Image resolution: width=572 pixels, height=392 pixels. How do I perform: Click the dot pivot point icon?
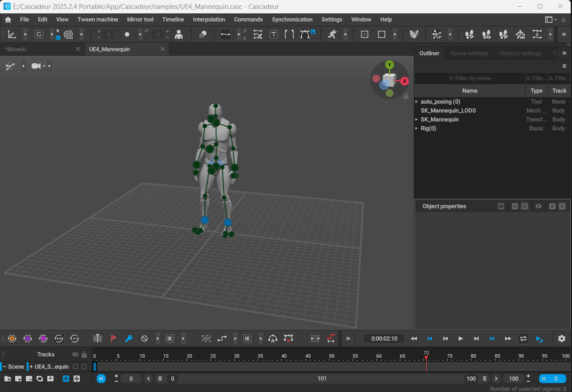point(127,34)
